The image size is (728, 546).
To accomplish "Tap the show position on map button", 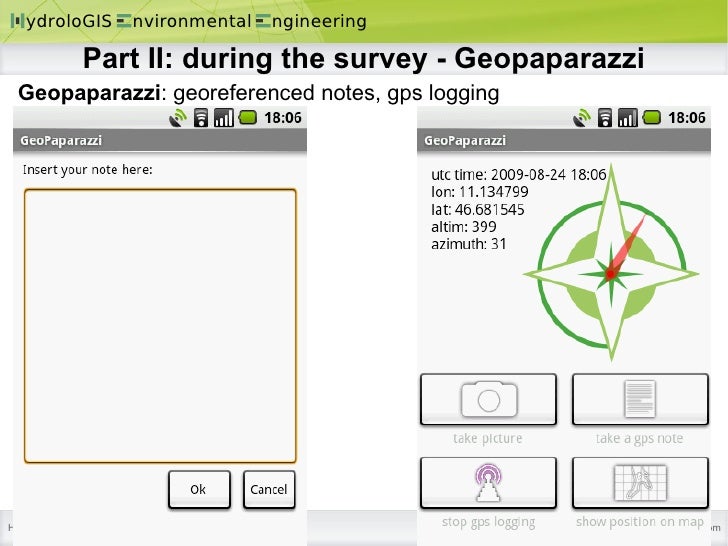I will (x=640, y=482).
